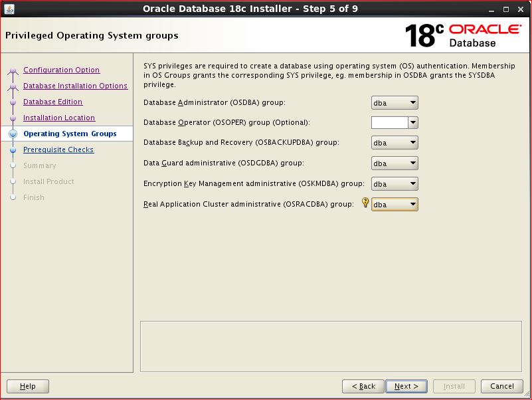Navigate to Database Installation Options step
Viewport: 532px width, 400px height.
click(x=75, y=86)
